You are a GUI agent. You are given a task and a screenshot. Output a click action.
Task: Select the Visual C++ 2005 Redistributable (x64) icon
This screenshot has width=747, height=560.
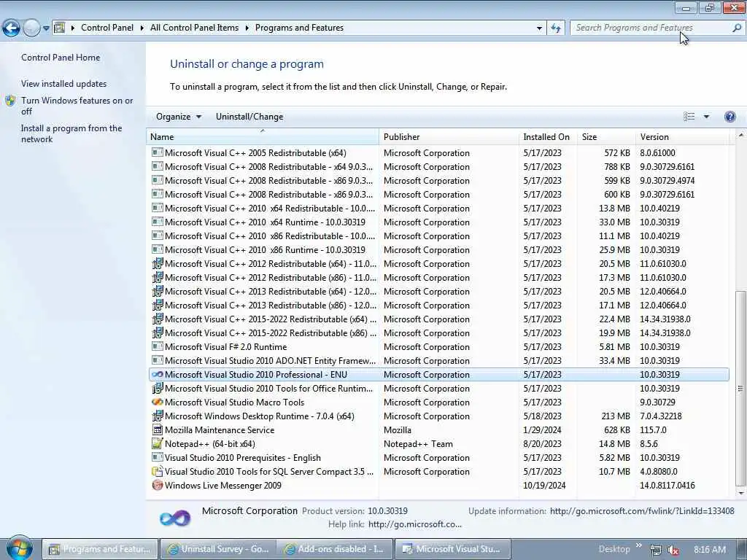[158, 152]
